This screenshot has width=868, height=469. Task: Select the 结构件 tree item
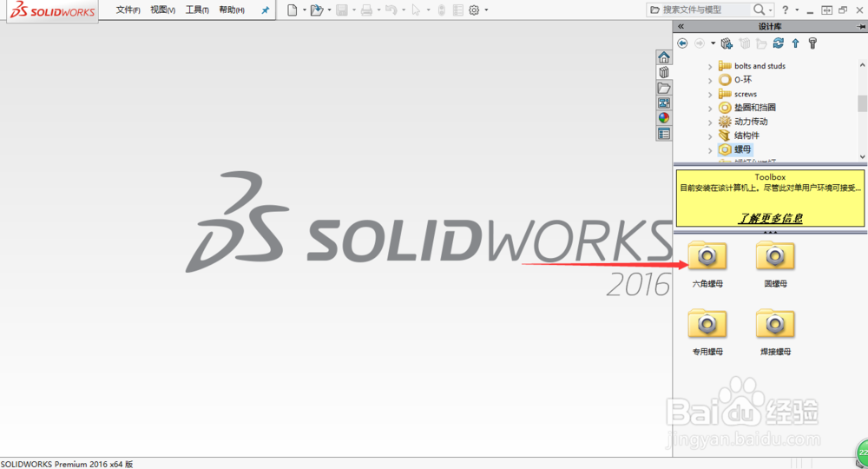point(746,135)
